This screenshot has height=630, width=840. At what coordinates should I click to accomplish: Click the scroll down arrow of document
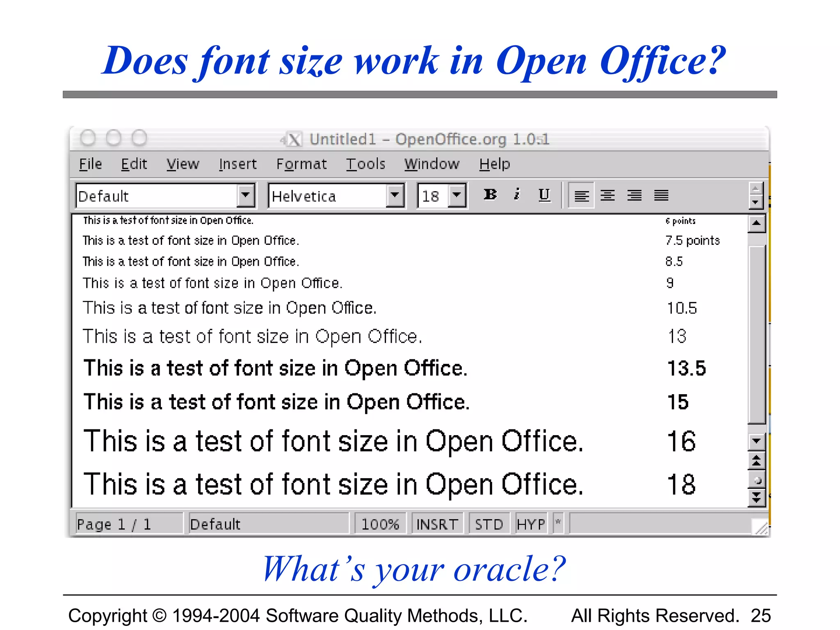coord(757,441)
